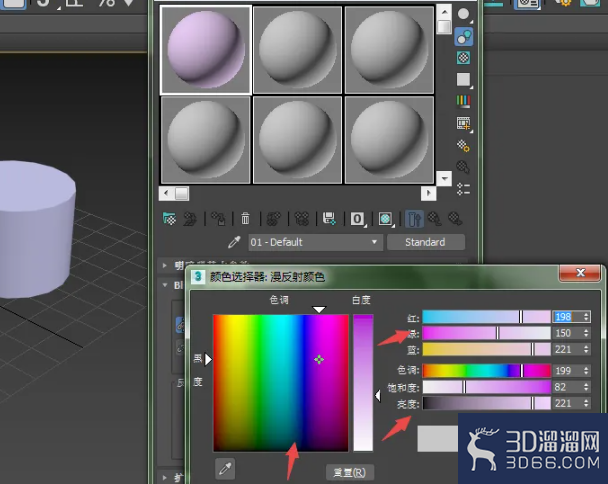The height and width of the screenshot is (484, 608).
Task: Click color selector eyedropper sample button
Action: 225,469
